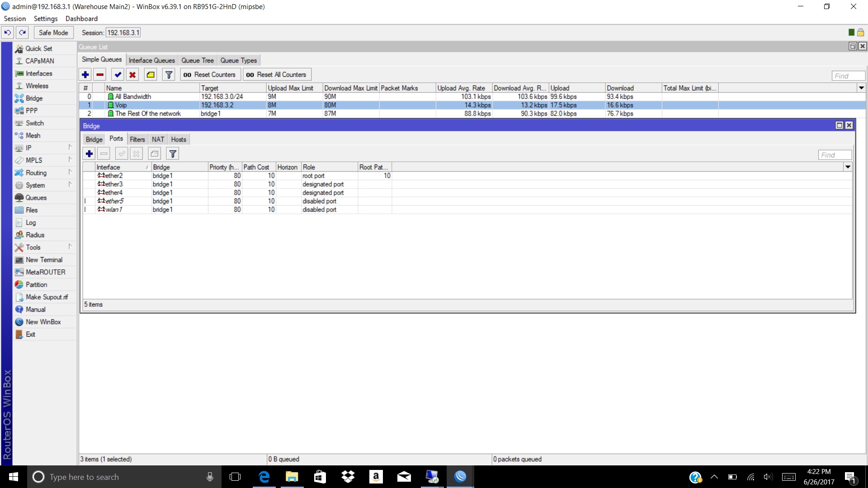868x488 pixels.
Task: Open PPP from the sidebar
Action: click(x=44, y=111)
